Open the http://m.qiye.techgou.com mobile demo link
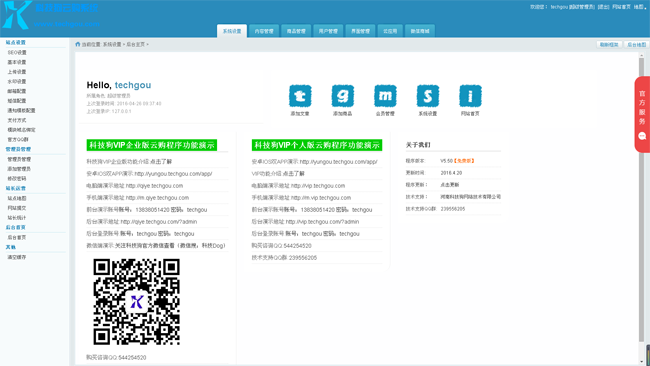Image resolution: width=650 pixels, height=366 pixels. tap(157, 198)
